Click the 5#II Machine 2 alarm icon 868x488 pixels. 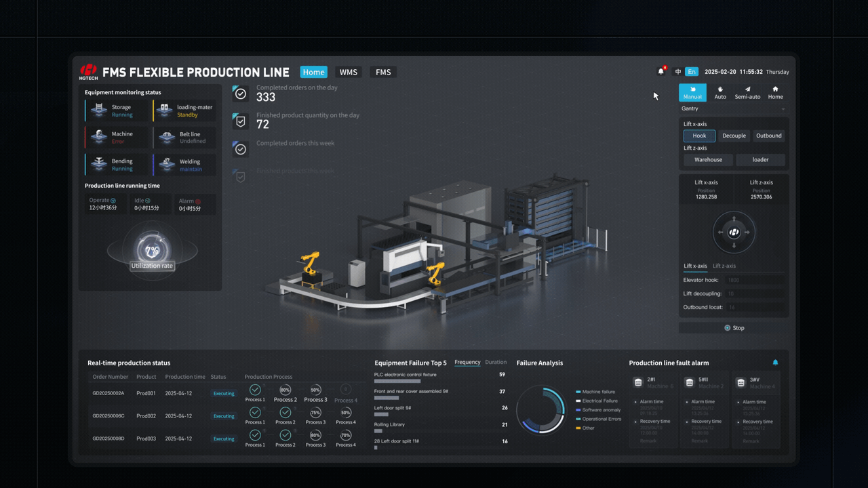[x=690, y=382]
